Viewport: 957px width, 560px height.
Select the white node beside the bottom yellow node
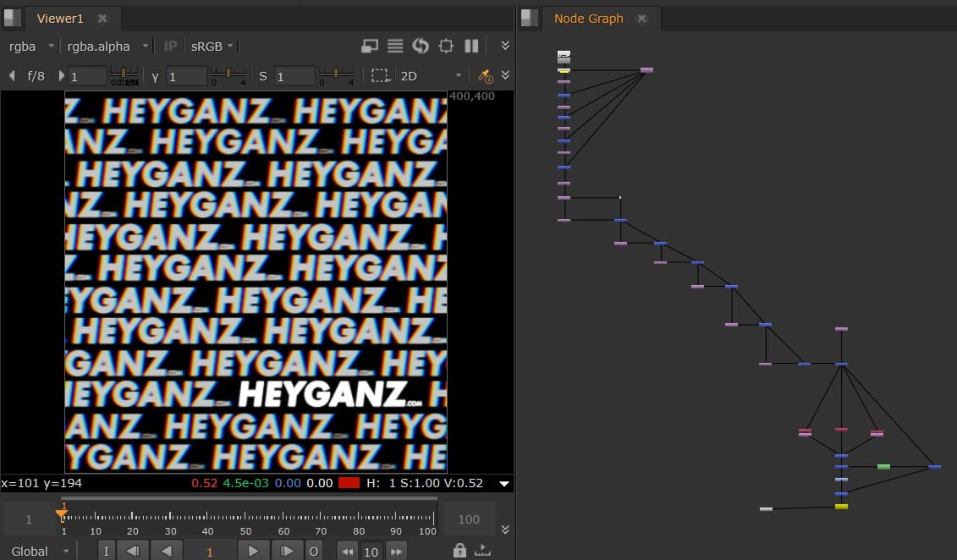click(766, 508)
